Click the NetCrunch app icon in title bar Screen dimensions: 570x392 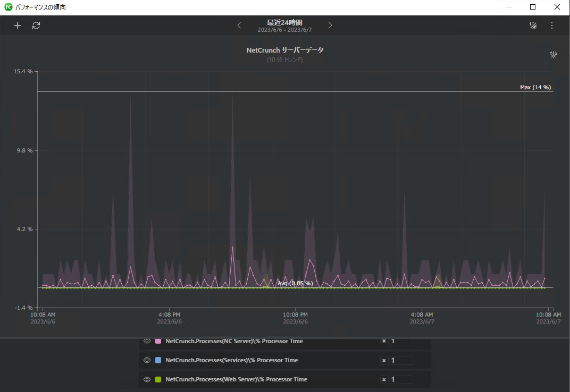pos(8,7)
